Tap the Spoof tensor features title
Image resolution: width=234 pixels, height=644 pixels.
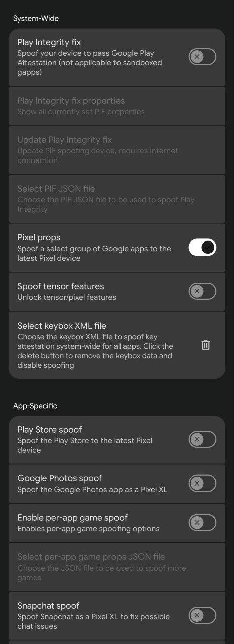(x=61, y=286)
